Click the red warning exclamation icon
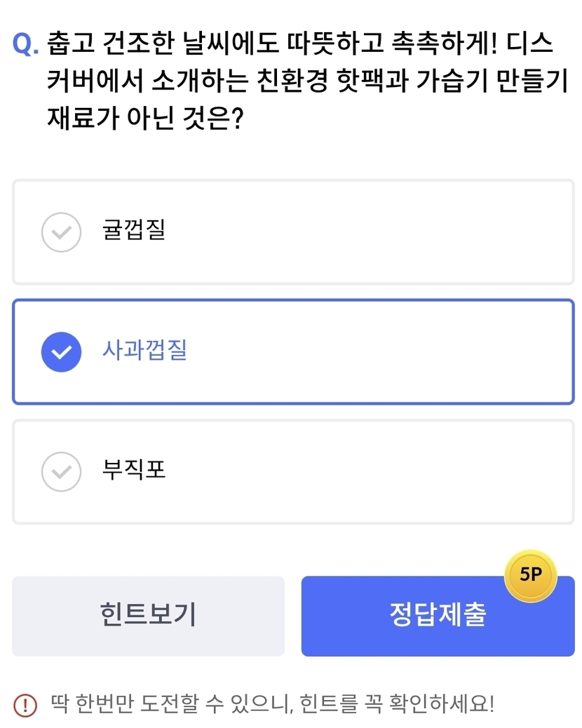This screenshot has height=728, width=582. tap(25, 703)
